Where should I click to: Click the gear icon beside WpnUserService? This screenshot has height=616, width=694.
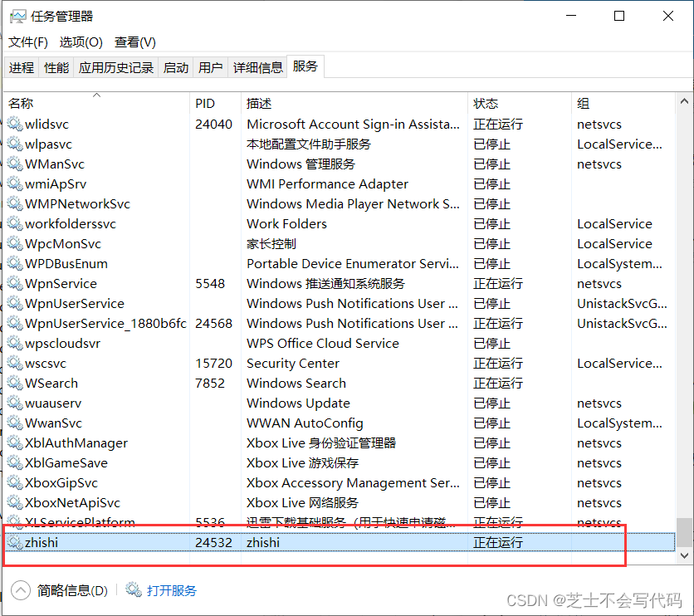point(15,303)
